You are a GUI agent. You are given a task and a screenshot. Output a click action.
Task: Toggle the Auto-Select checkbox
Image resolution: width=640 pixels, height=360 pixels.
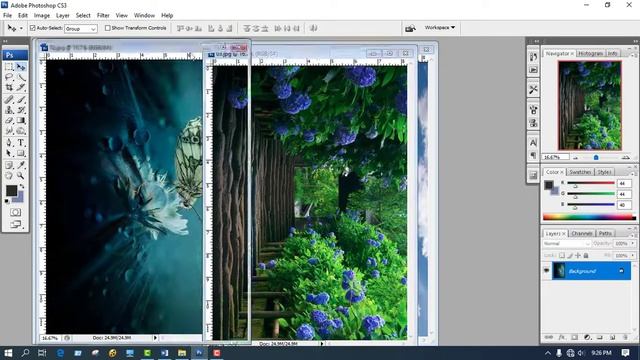click(x=33, y=28)
